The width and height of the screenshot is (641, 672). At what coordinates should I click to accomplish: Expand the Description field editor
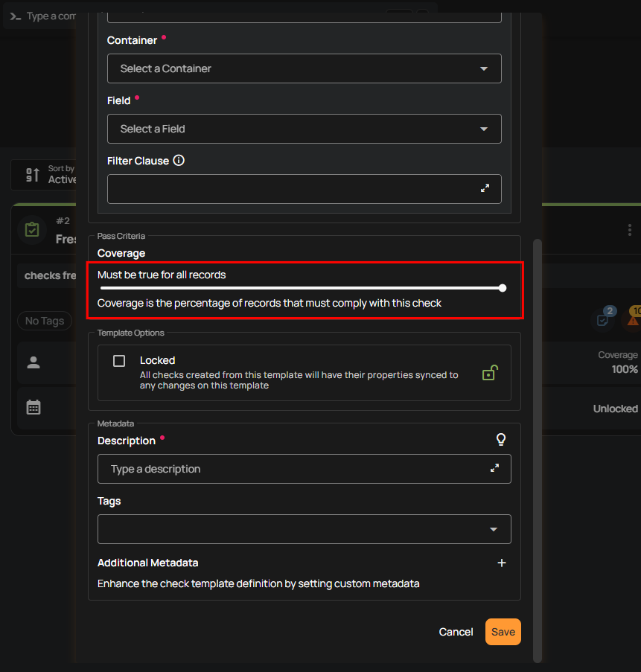point(494,469)
